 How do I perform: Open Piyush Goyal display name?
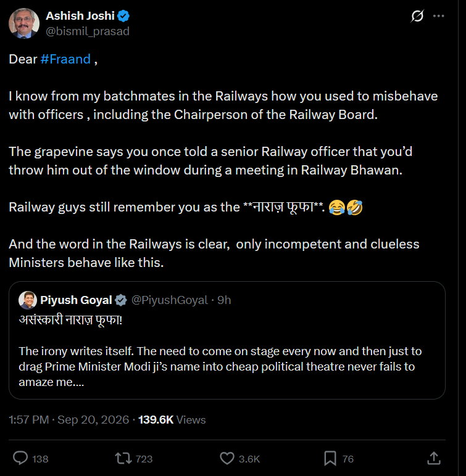coord(76,300)
